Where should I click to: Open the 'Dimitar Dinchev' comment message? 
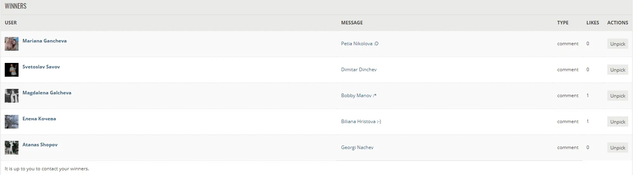click(359, 70)
